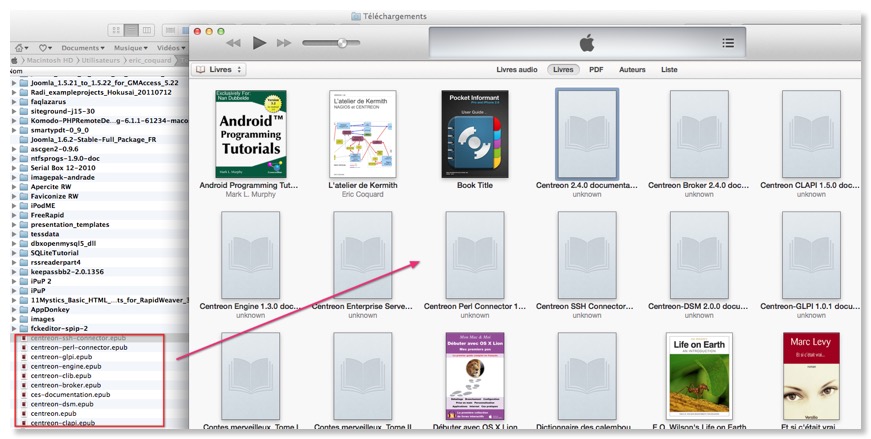Click the home icon in favorites bar
Image resolution: width=871 pixels, height=439 pixels.
tap(21, 48)
